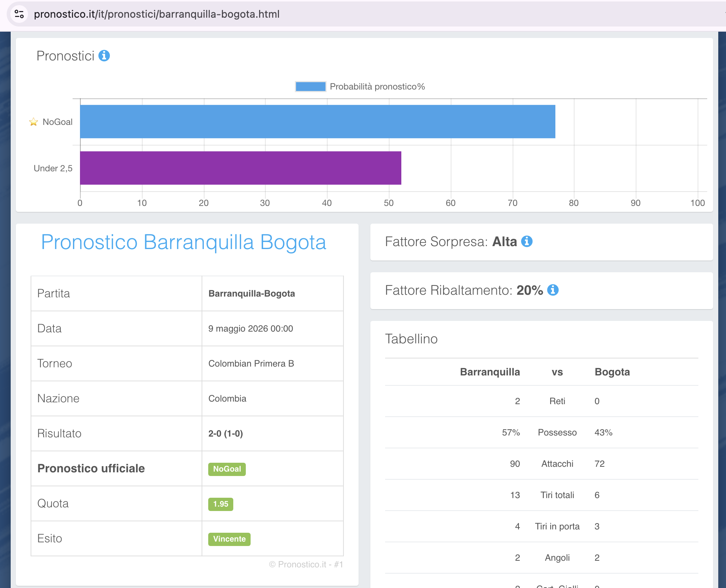726x588 pixels.
Task: Toggle the Probabilità pronostico% legend swatch
Action: 311,87
